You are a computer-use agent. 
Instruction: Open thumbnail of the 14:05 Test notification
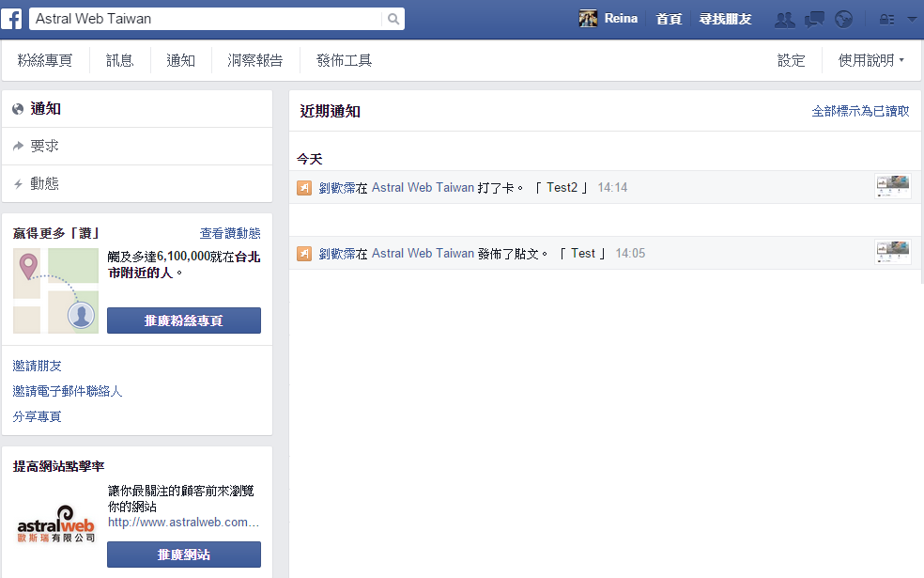[893, 253]
